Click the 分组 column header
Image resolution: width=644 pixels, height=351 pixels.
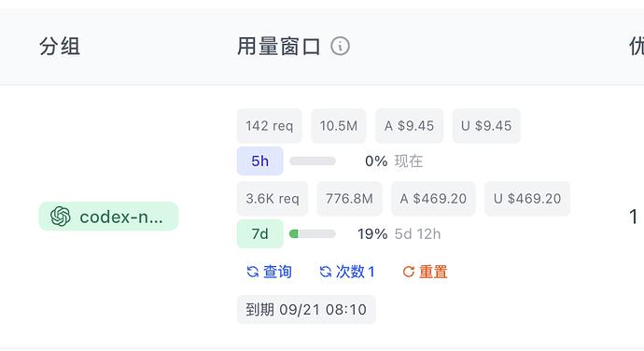[60, 46]
